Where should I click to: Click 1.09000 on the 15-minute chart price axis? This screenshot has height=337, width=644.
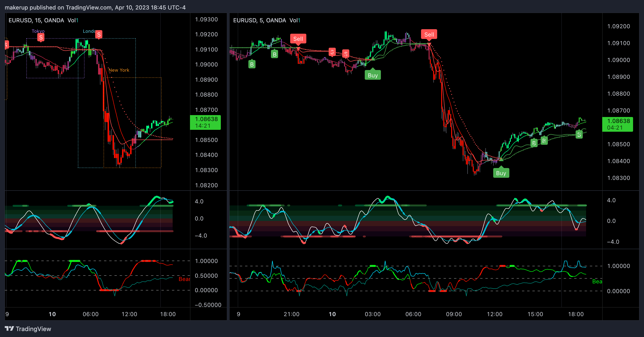[206, 65]
